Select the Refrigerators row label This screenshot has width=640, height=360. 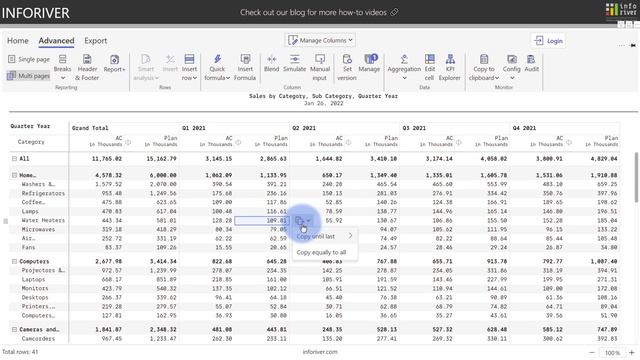point(43,193)
